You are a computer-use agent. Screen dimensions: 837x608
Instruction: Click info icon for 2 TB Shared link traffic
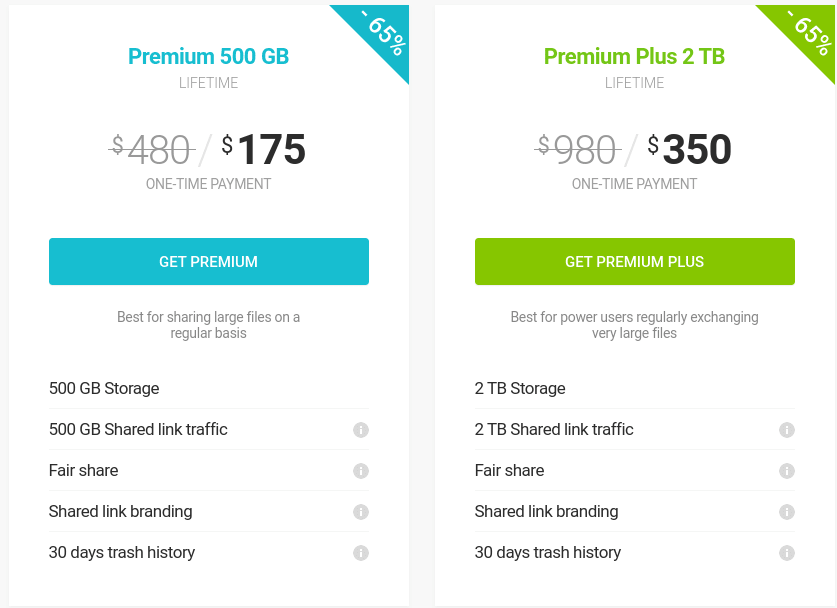tap(787, 430)
